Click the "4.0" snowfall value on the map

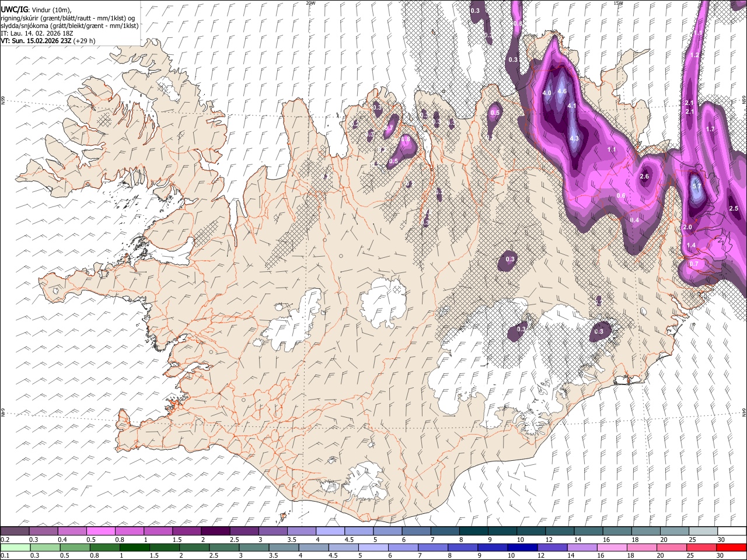pyautogui.click(x=547, y=93)
